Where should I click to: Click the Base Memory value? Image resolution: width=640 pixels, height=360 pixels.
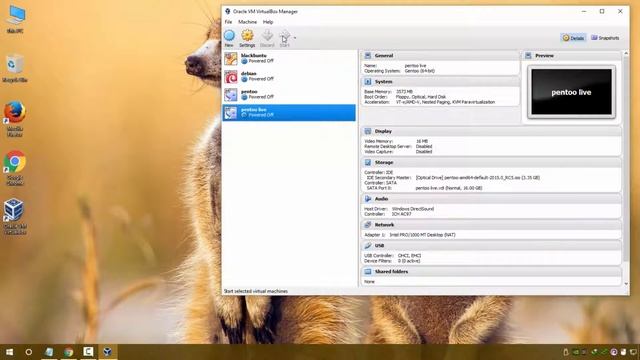(x=404, y=92)
